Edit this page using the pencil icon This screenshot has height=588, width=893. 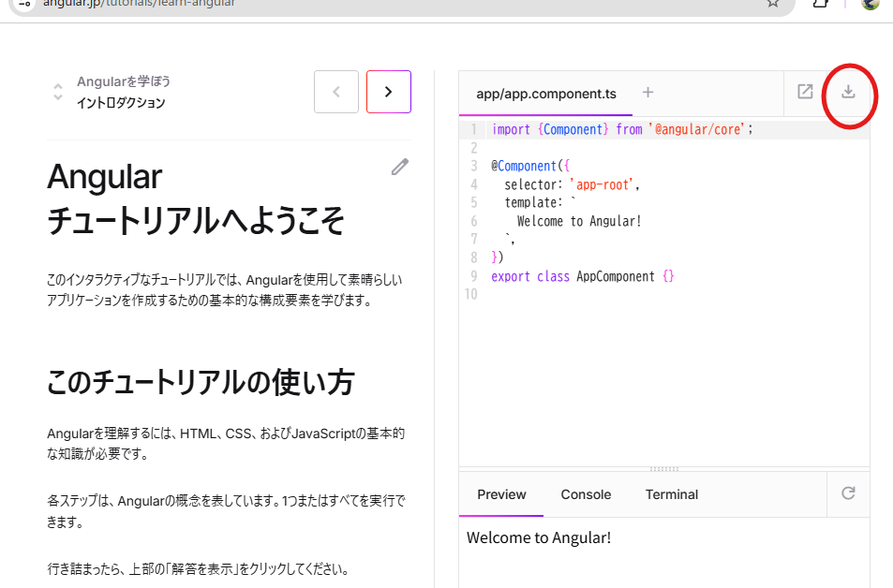pos(400,166)
